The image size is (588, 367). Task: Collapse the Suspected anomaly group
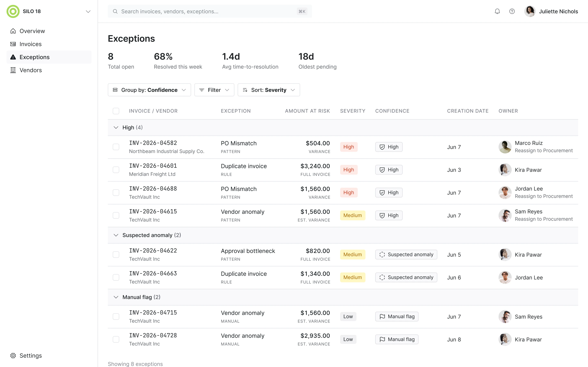click(x=116, y=235)
